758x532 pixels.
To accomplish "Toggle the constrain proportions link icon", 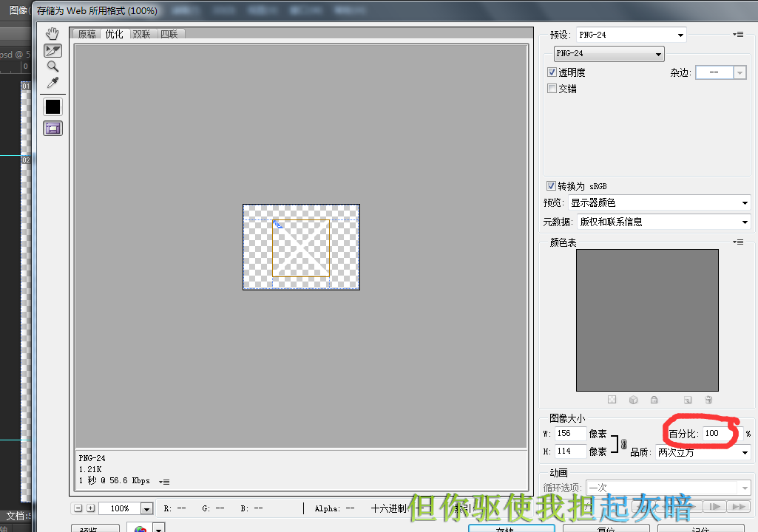I will [x=623, y=443].
